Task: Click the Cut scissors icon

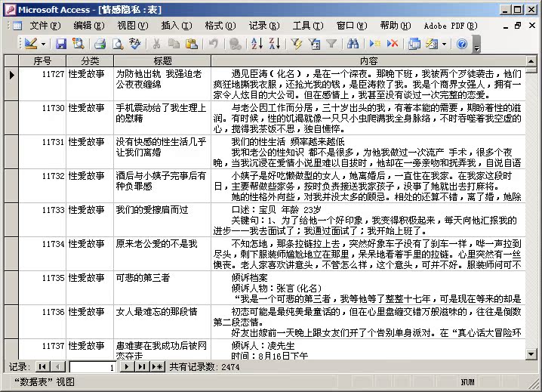Action: tap(156, 44)
